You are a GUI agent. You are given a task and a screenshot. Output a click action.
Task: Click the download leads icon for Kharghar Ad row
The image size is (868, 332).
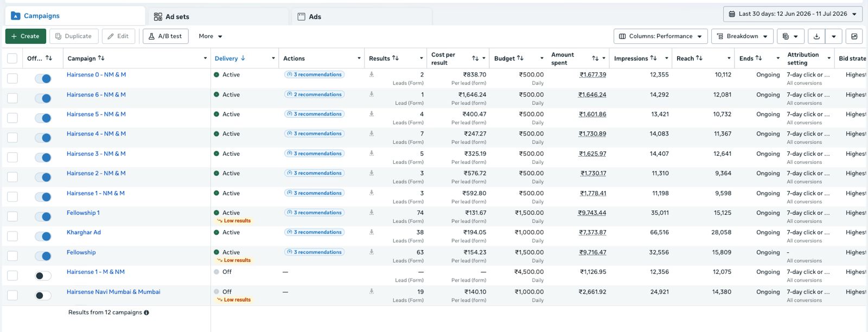click(372, 232)
